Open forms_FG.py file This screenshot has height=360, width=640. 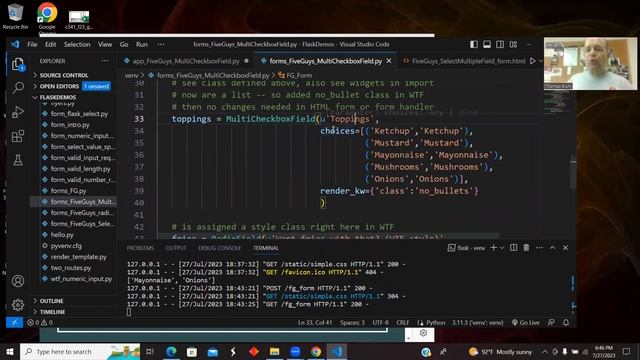tap(68, 191)
